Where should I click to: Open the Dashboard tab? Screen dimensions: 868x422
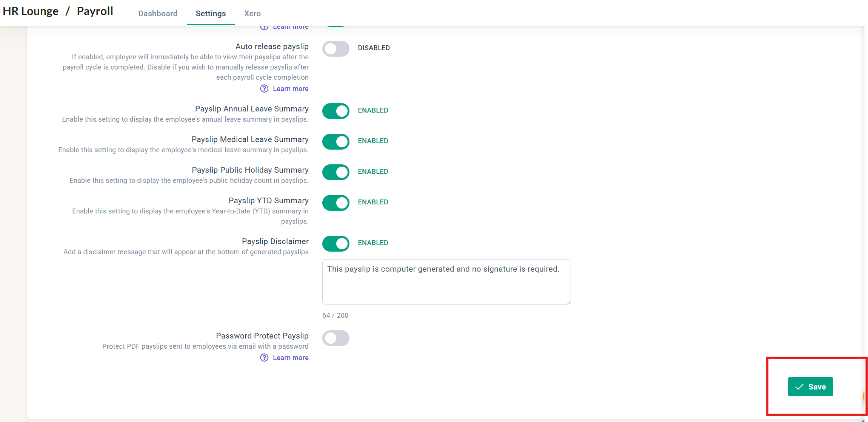(158, 14)
